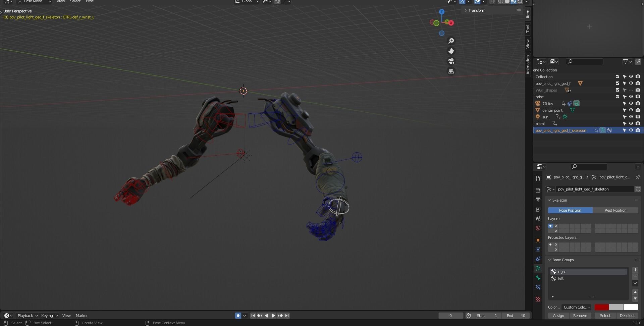Click the fake user shield icon
The height and width of the screenshot is (326, 644).
(638, 189)
